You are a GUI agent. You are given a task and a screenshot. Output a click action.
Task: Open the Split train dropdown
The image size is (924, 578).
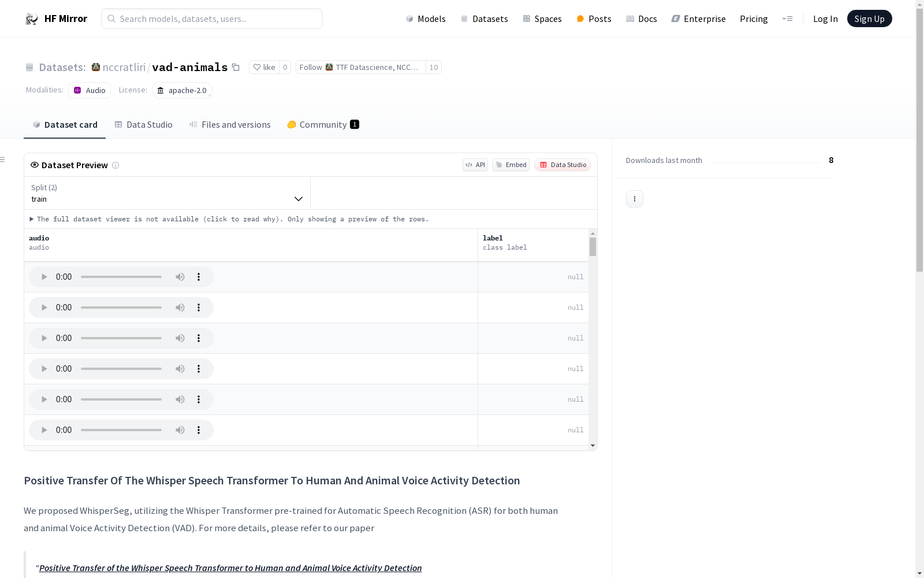click(x=167, y=193)
